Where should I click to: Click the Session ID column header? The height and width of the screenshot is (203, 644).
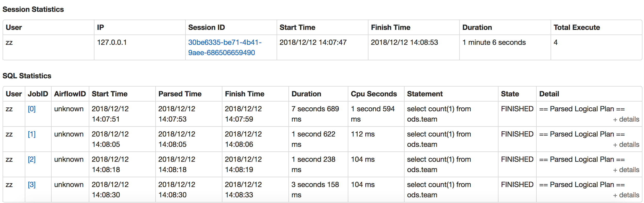coord(206,27)
